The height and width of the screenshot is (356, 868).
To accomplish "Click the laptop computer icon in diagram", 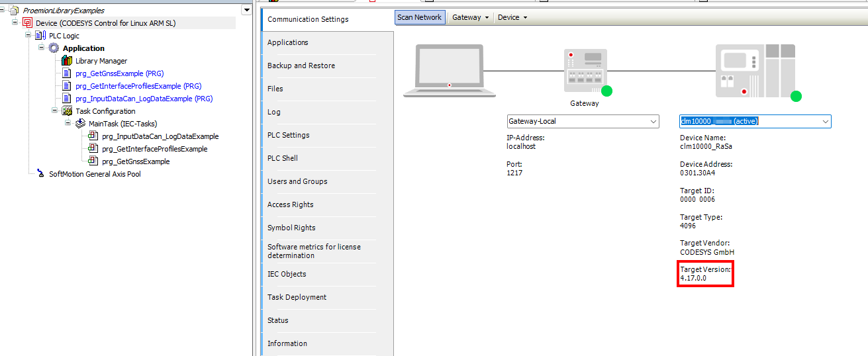I will point(450,71).
